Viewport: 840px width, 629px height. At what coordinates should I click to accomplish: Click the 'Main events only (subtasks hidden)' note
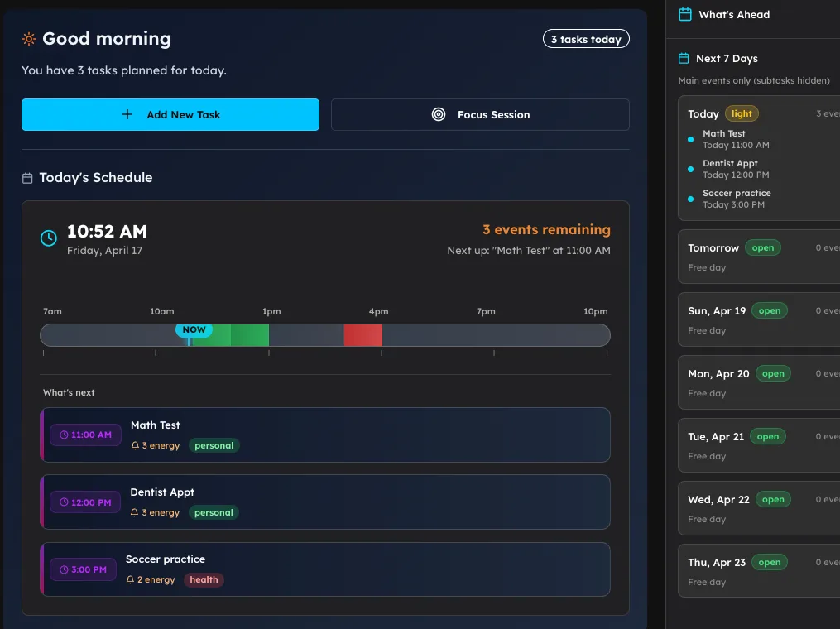pos(754,80)
